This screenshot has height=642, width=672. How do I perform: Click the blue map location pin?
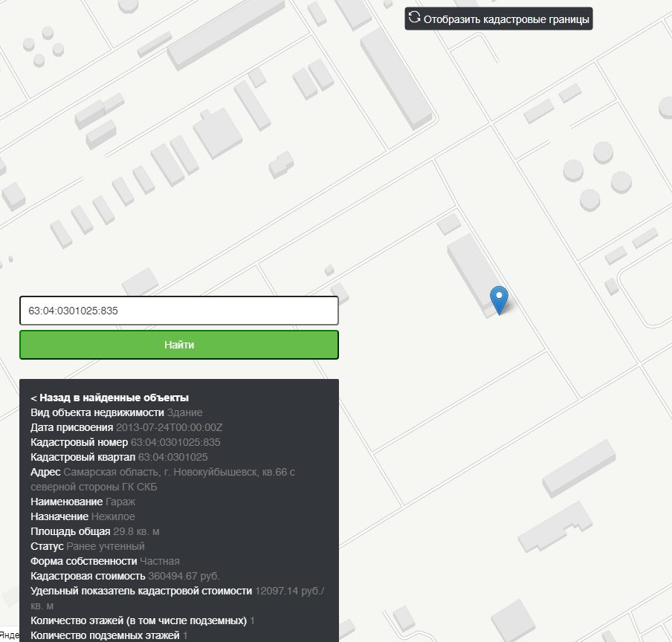pos(499,300)
